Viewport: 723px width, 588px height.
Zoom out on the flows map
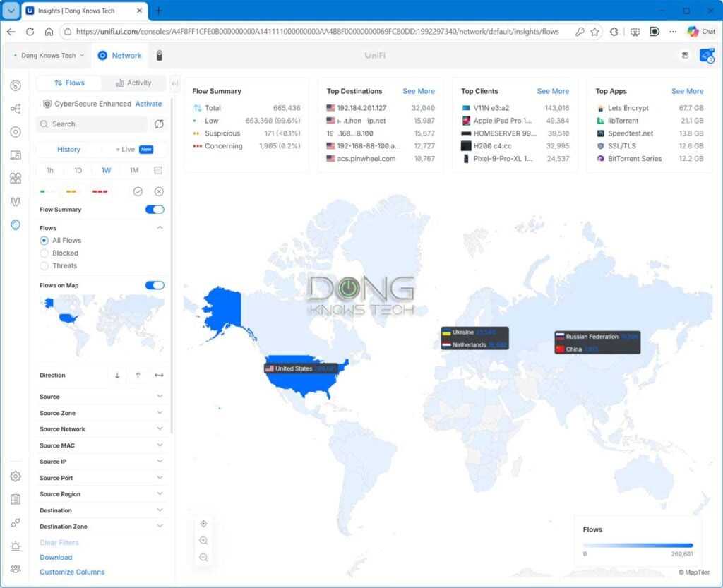203,558
